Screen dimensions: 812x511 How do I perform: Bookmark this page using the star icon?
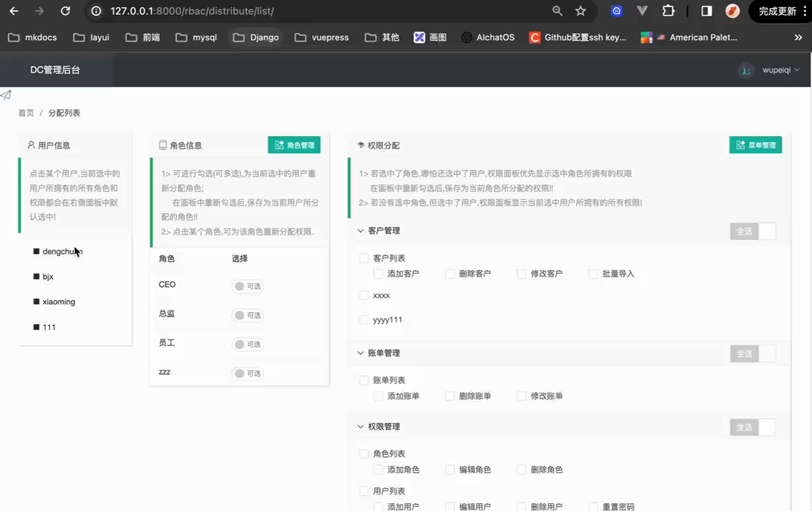pyautogui.click(x=580, y=11)
